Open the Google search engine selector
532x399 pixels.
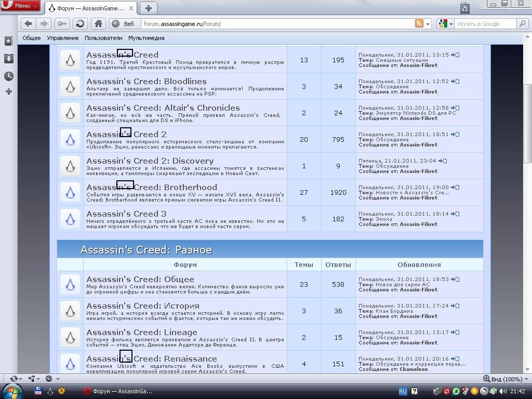445,24
